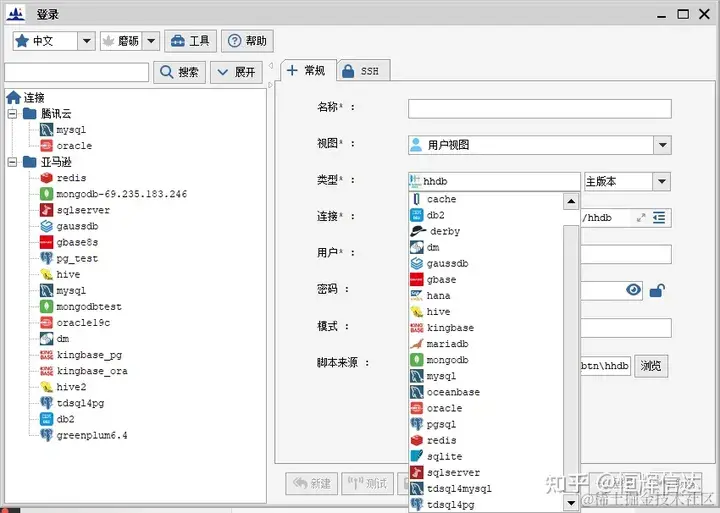Click the 名称 name input field
720x513 pixels.
540,109
